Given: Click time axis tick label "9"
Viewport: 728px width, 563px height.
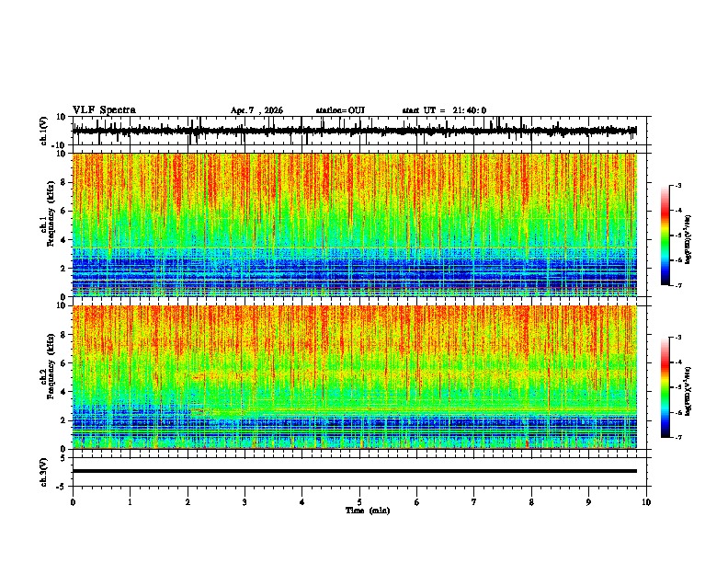Looking at the screenshot, I should coord(588,502).
